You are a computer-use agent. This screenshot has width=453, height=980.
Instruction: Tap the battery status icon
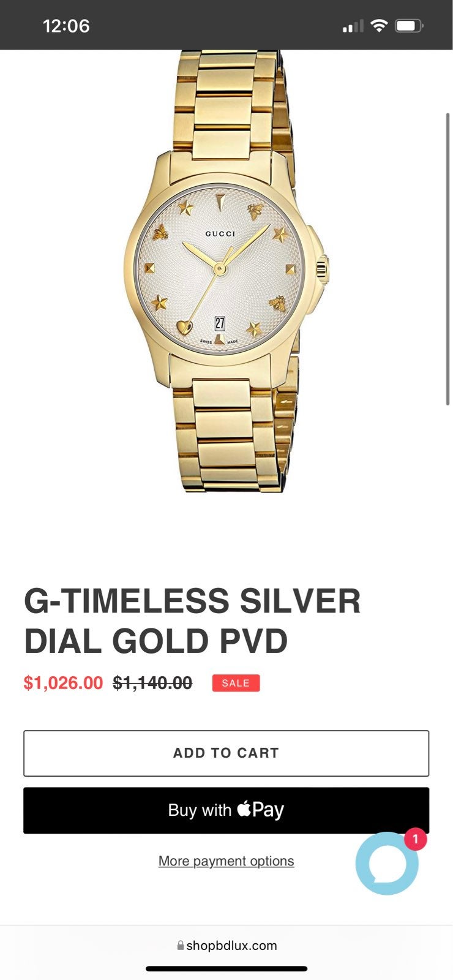pyautogui.click(x=410, y=26)
